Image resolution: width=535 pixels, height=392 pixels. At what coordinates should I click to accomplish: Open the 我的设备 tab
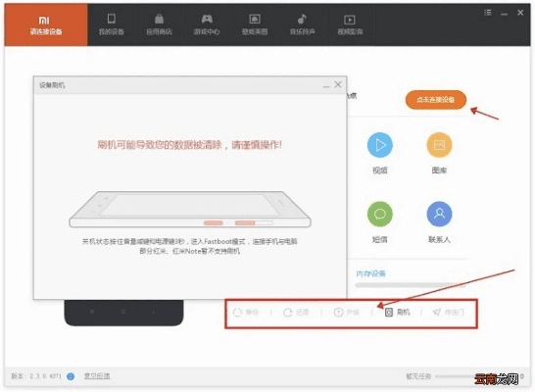pyautogui.click(x=112, y=24)
